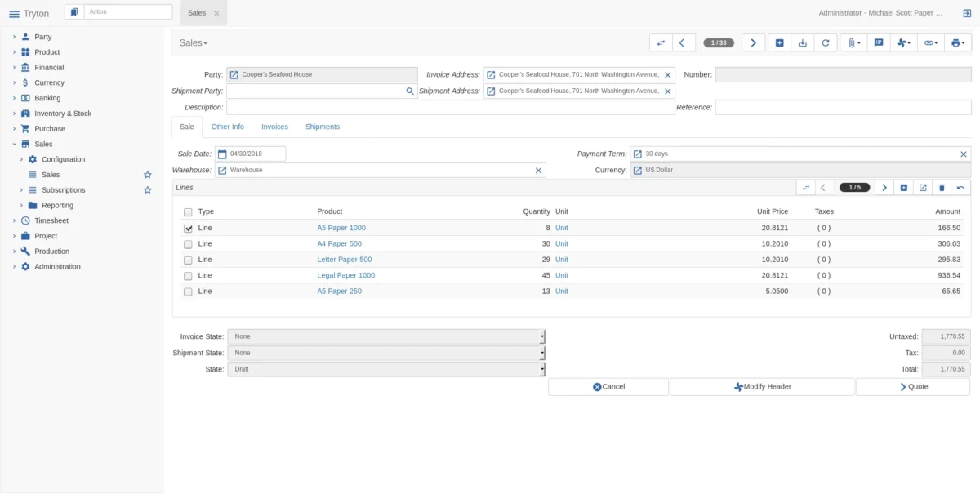This screenshot has height=503, width=980.
Task: Check the A5 Paper 250 line
Action: [189, 292]
